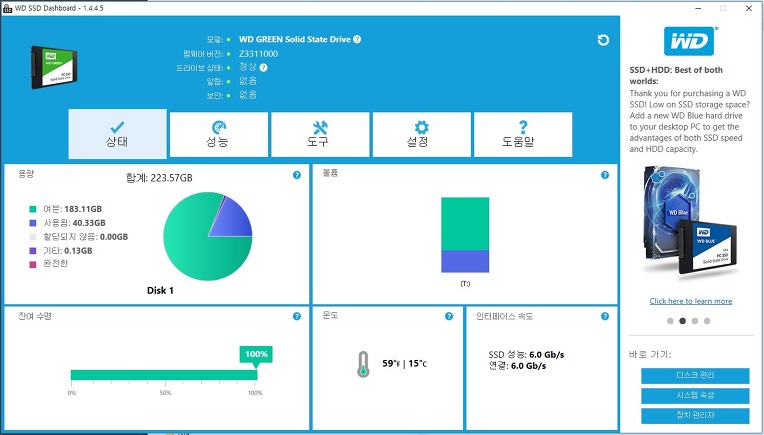
Task: Click help icon in the 용량 capacity panel
Action: coord(297,175)
